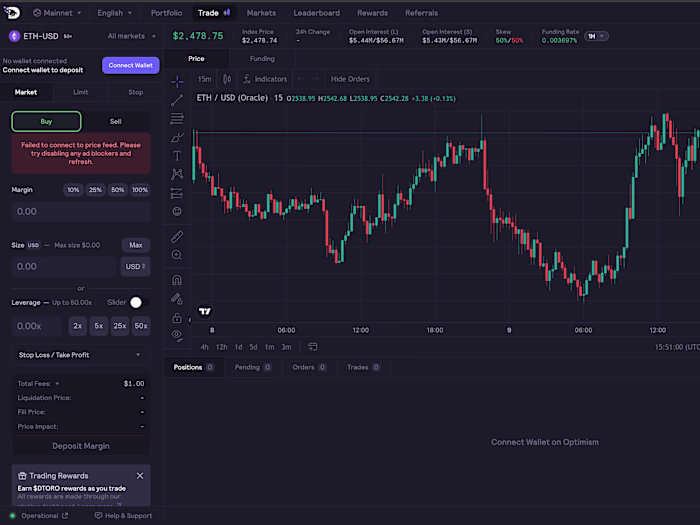
Task: Open the Markets page
Action: 261,13
